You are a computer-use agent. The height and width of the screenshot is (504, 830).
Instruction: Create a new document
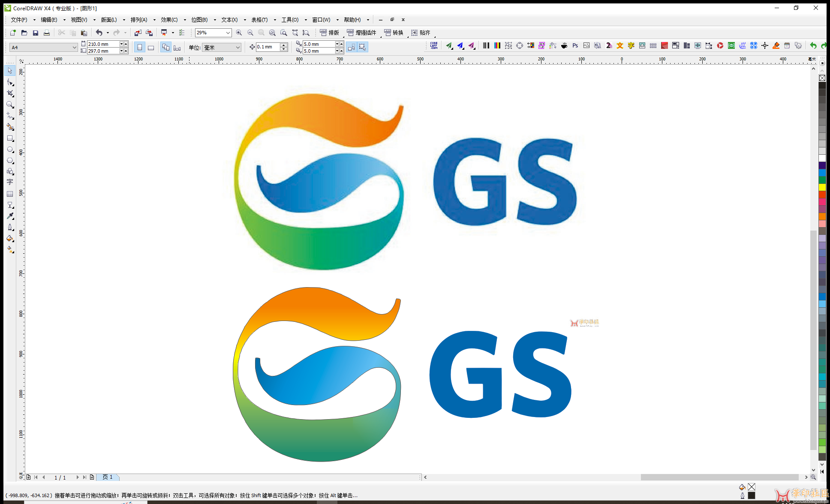13,33
